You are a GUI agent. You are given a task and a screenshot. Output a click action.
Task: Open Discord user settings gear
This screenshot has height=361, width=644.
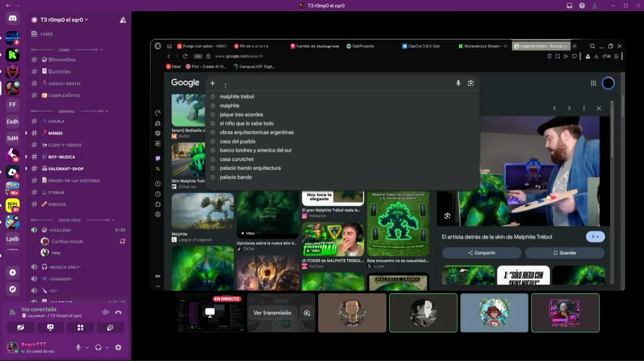(x=118, y=347)
